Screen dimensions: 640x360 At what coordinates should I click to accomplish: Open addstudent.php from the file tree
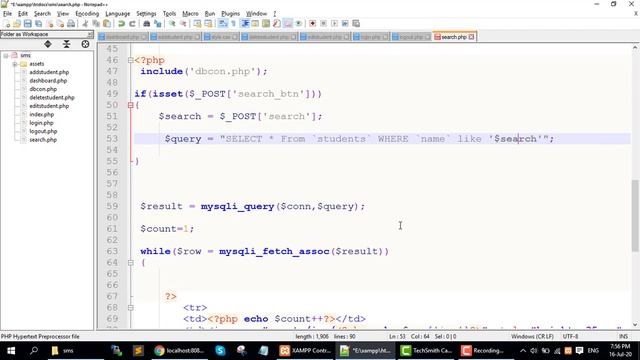(x=49, y=72)
